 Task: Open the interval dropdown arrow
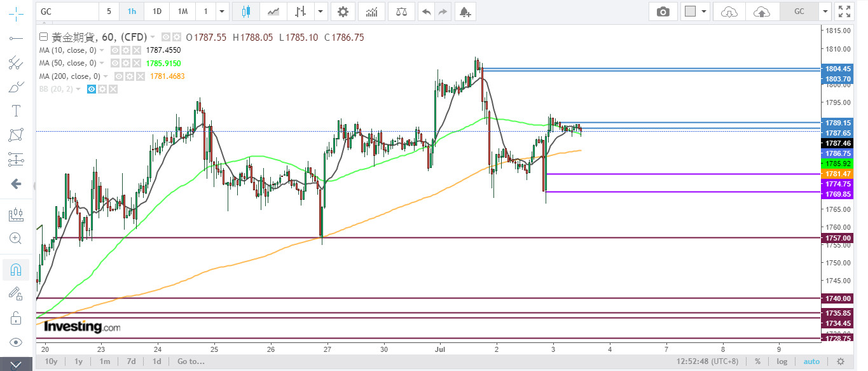(x=221, y=11)
